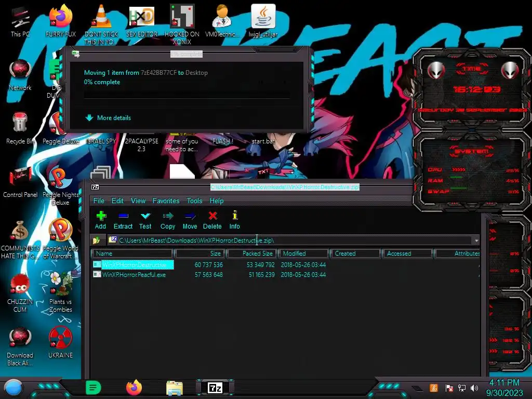Click the 7z icon in window title bar
Viewport: 532px width, 399px height.
click(x=96, y=187)
